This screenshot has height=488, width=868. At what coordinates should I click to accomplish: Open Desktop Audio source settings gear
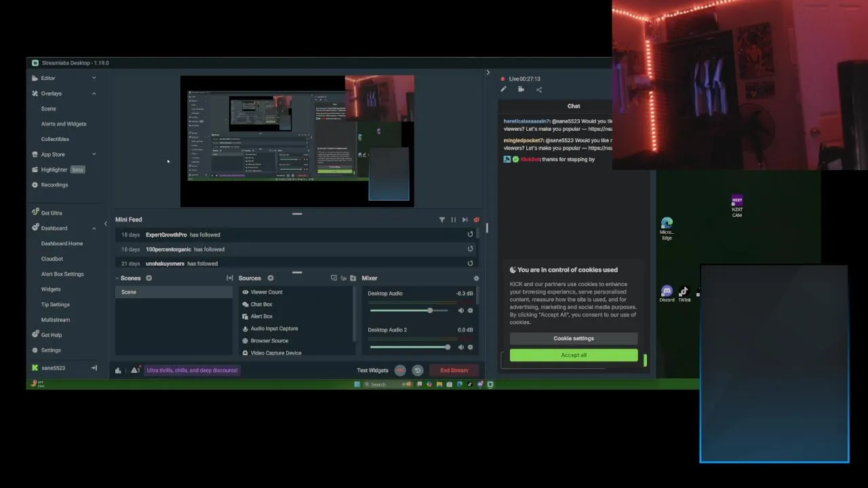pos(470,310)
